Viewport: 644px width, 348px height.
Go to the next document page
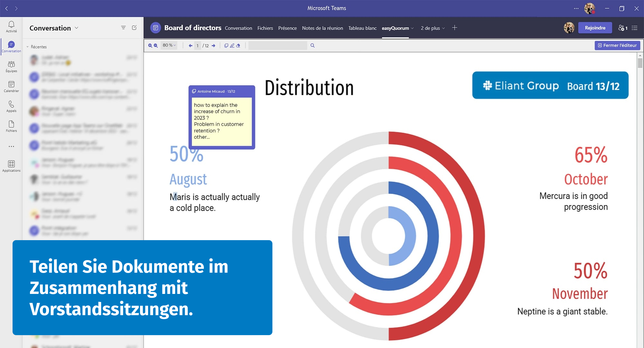(x=213, y=46)
